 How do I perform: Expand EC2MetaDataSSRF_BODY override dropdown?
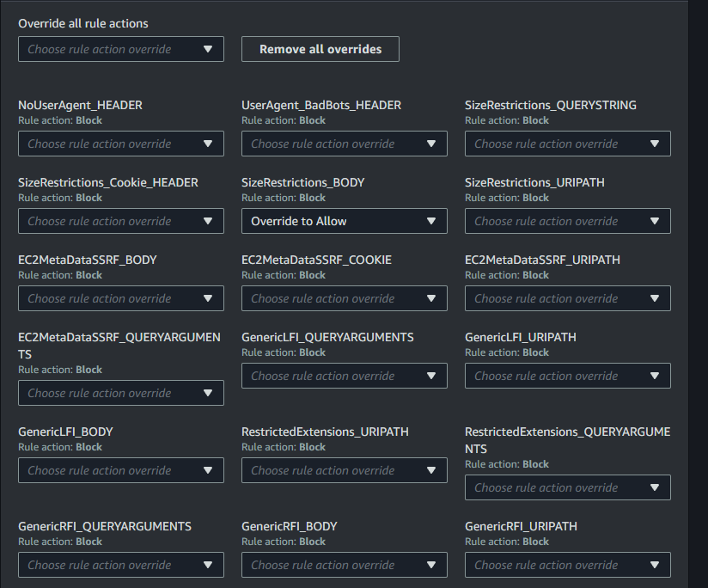coord(120,298)
